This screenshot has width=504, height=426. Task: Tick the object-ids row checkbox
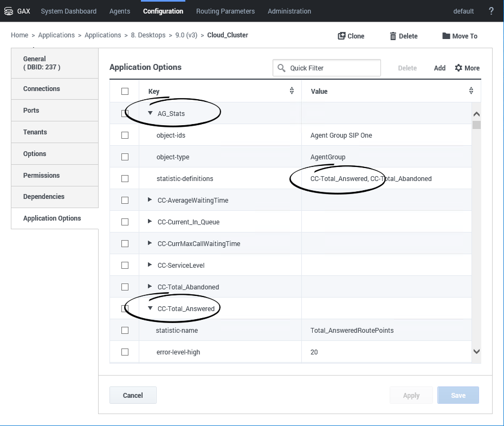click(125, 135)
